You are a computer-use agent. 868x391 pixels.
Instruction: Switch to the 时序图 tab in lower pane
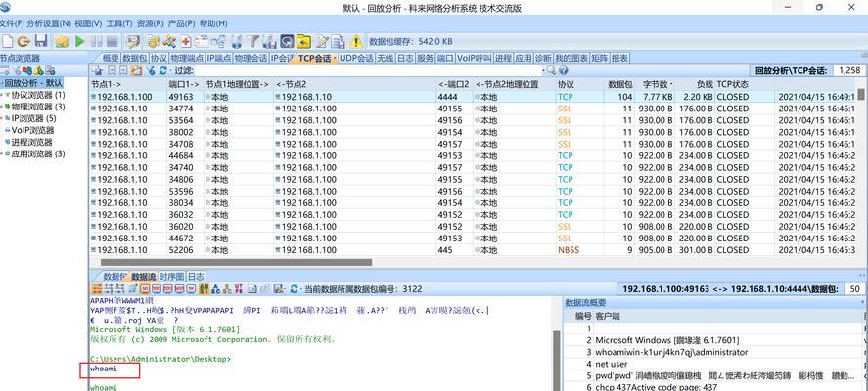[x=170, y=276]
